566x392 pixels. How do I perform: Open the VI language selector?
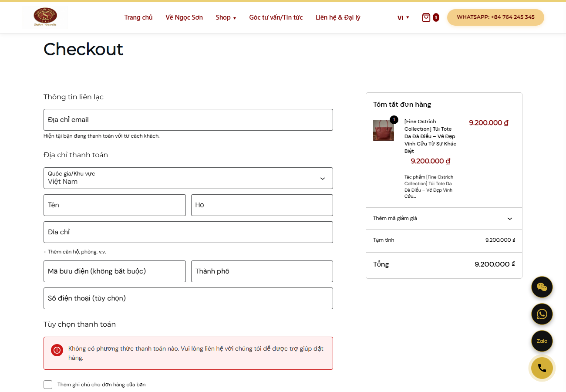403,17
